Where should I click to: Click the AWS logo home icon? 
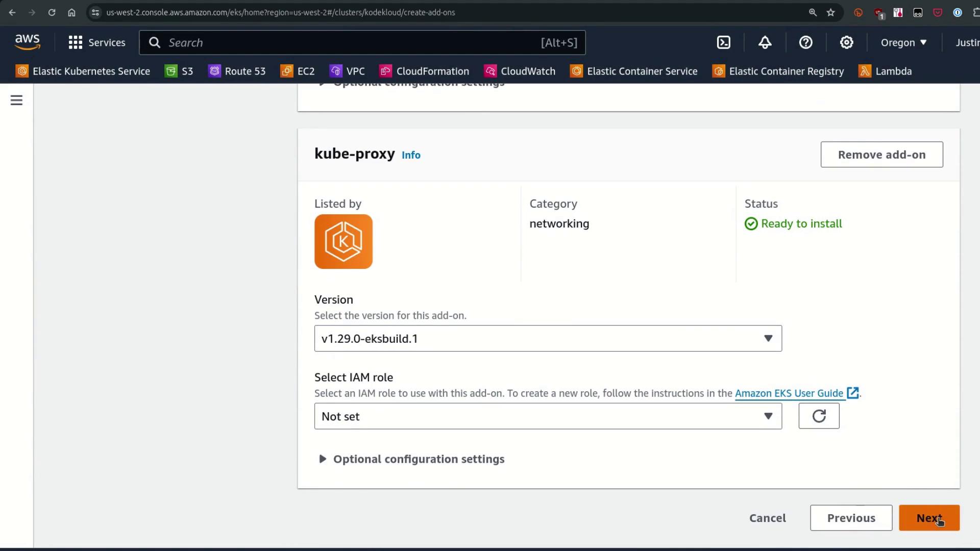[28, 42]
